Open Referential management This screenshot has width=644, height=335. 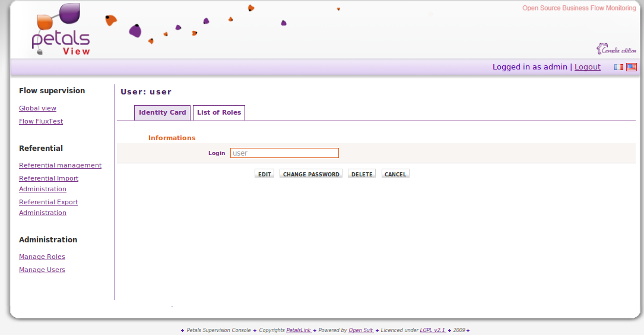click(x=60, y=165)
